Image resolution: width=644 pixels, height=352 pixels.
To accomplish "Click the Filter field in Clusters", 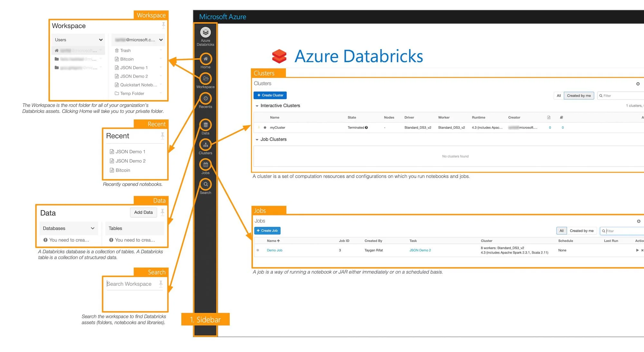I will click(x=621, y=96).
